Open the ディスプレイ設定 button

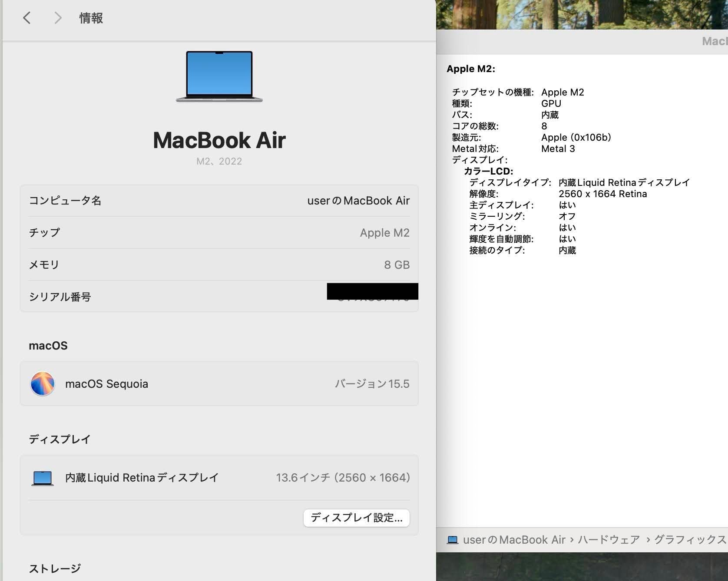click(x=356, y=518)
